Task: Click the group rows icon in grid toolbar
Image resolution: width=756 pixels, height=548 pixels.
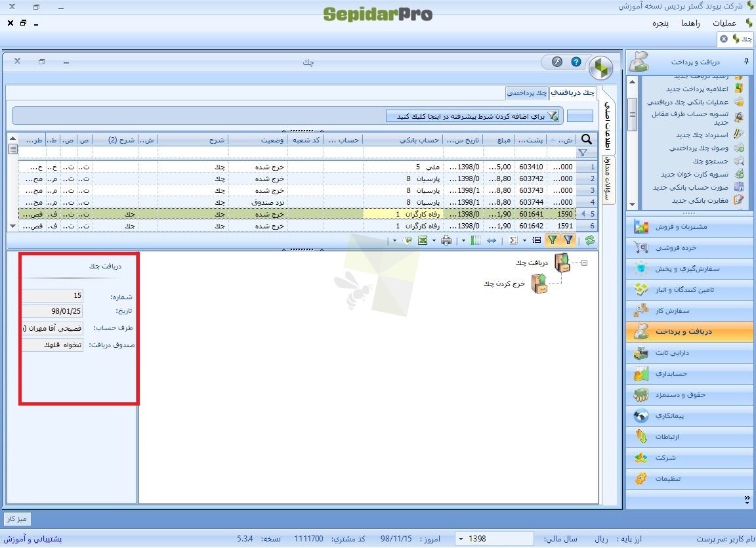Action: (x=537, y=240)
